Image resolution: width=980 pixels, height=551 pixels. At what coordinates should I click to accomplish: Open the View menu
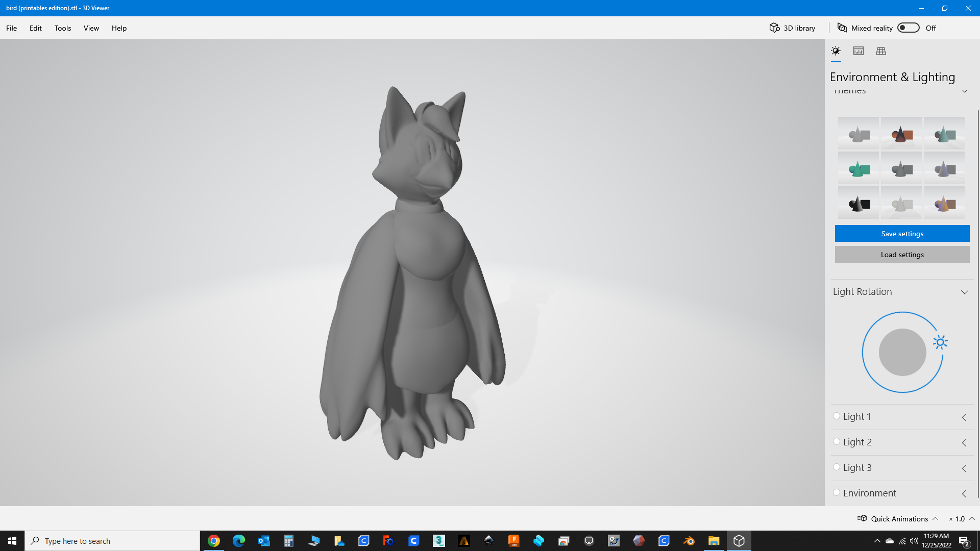pyautogui.click(x=91, y=28)
